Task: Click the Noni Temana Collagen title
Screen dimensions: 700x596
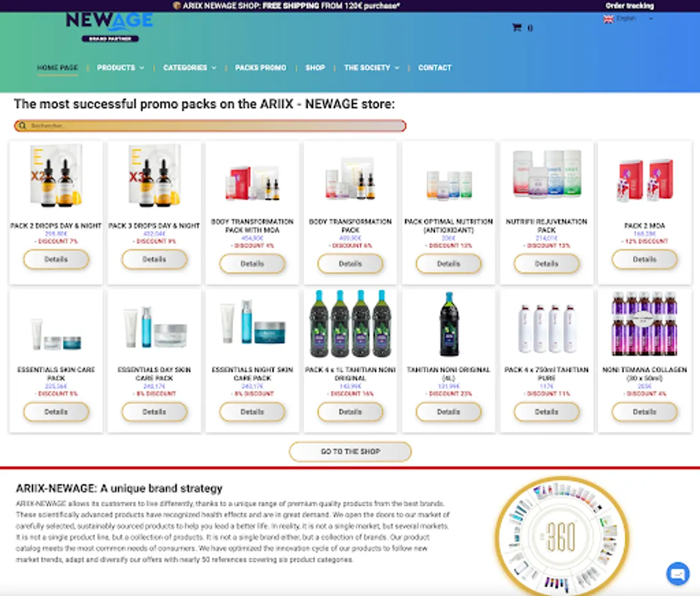Action: (x=644, y=374)
